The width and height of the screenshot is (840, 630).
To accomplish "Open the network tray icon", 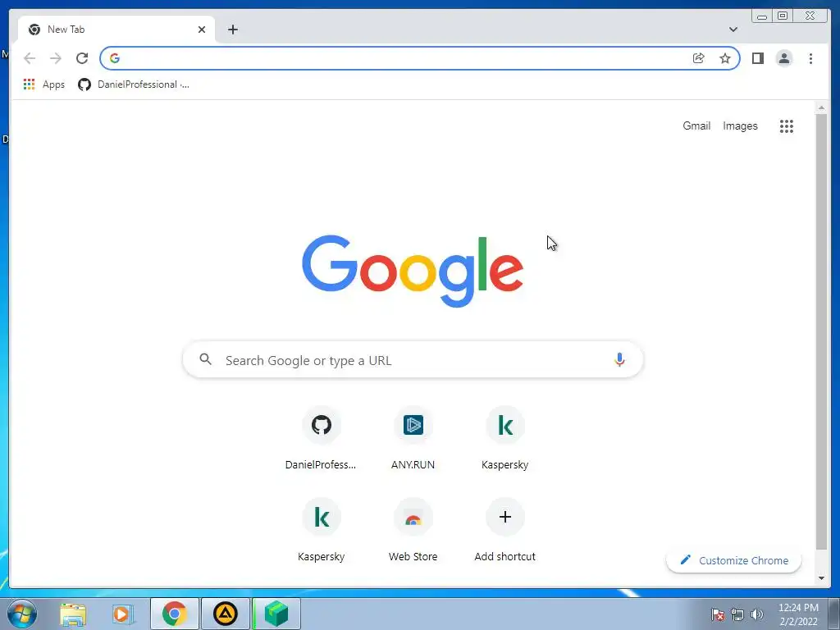I will tap(737, 614).
